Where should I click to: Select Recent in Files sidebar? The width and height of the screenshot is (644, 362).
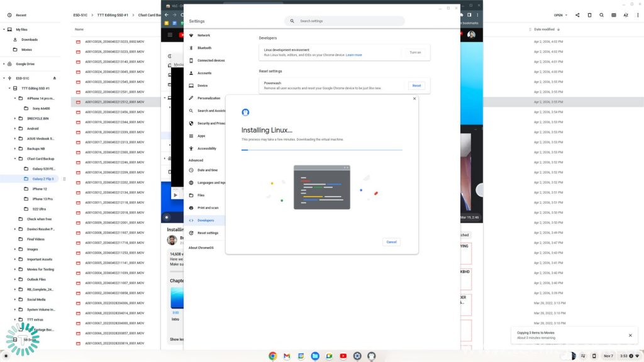(21, 15)
